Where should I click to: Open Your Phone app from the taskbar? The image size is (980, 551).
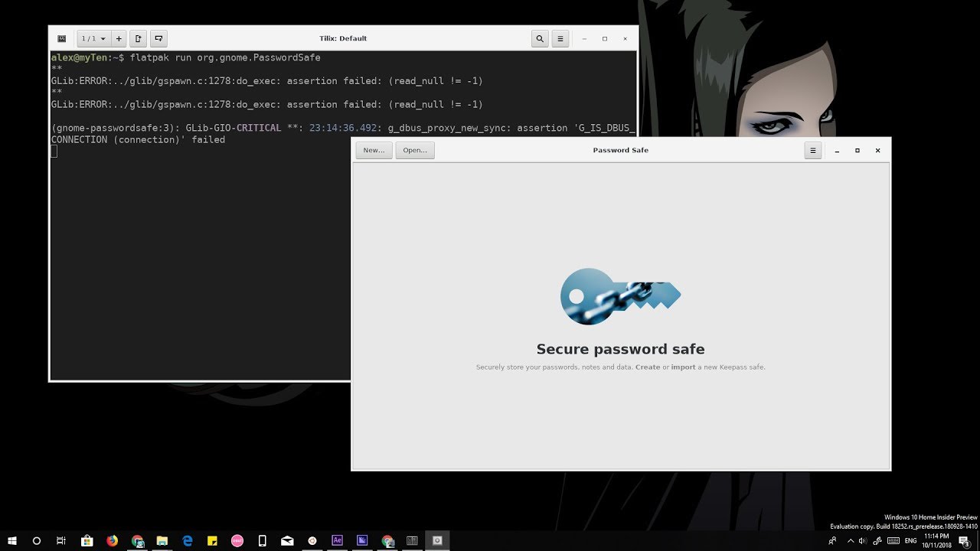(x=263, y=540)
